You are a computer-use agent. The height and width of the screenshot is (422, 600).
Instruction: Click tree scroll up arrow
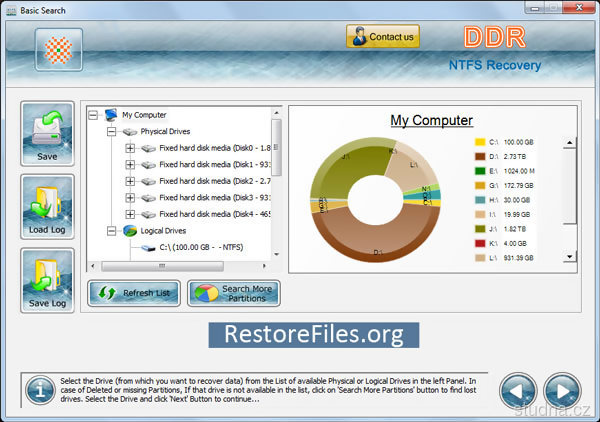coord(276,113)
